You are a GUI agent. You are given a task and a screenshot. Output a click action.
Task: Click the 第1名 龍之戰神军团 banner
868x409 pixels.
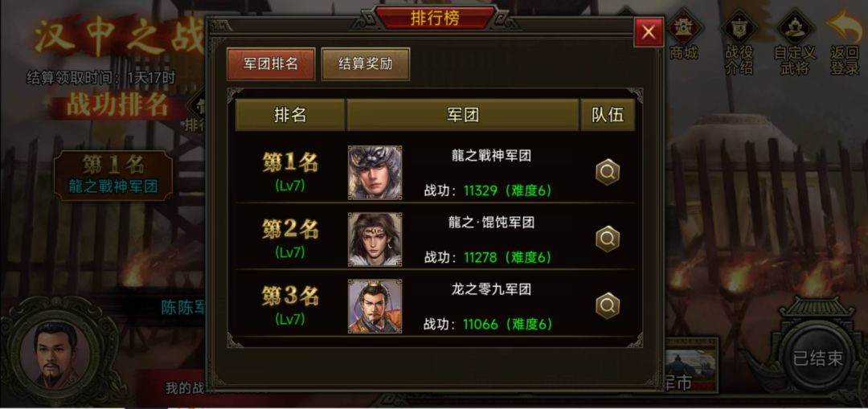click(x=113, y=175)
